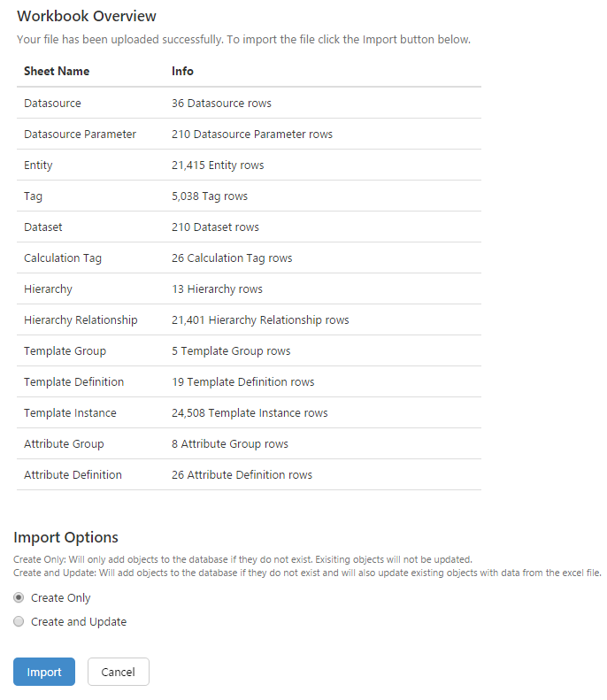
Task: Click the 210 Dataset rows info text
Action: pos(215,227)
